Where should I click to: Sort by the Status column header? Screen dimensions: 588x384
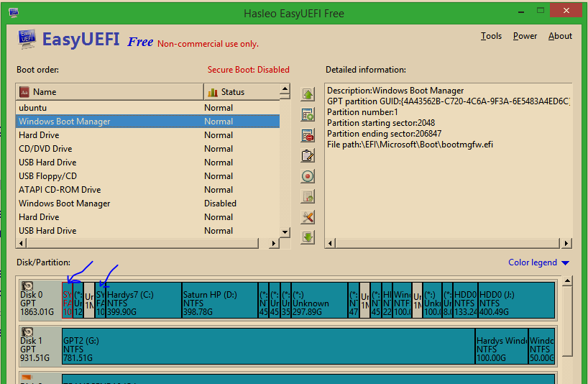click(242, 92)
